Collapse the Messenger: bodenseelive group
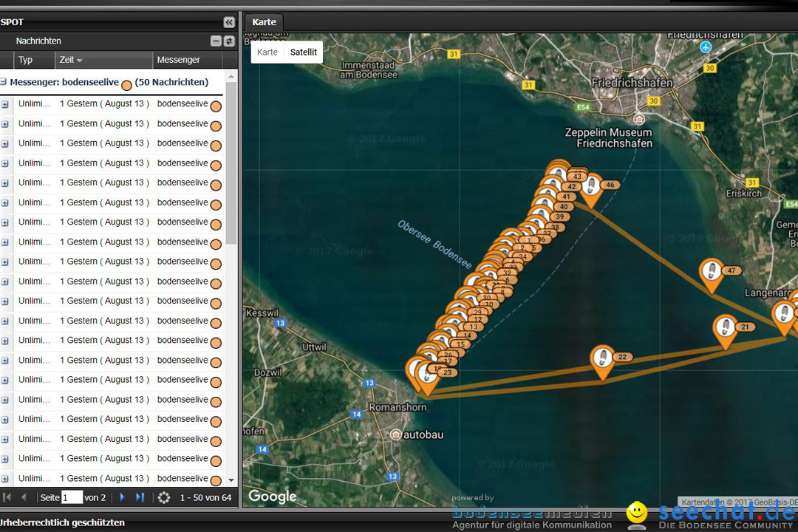Screen dimensions: 798x532 [4, 81]
